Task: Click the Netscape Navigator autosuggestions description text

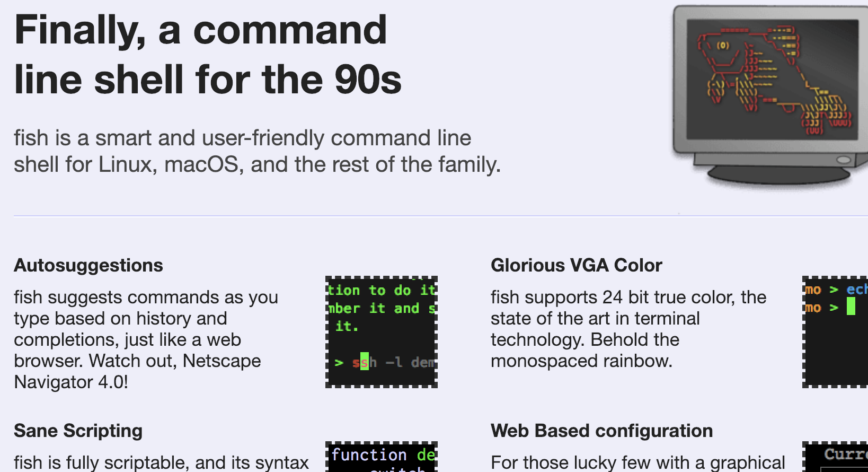Action: point(146,339)
